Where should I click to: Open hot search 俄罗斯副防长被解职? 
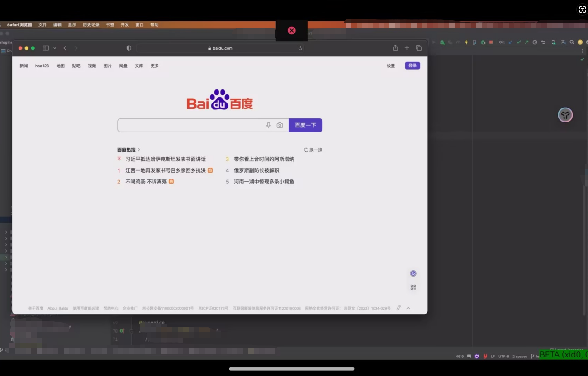coord(256,170)
